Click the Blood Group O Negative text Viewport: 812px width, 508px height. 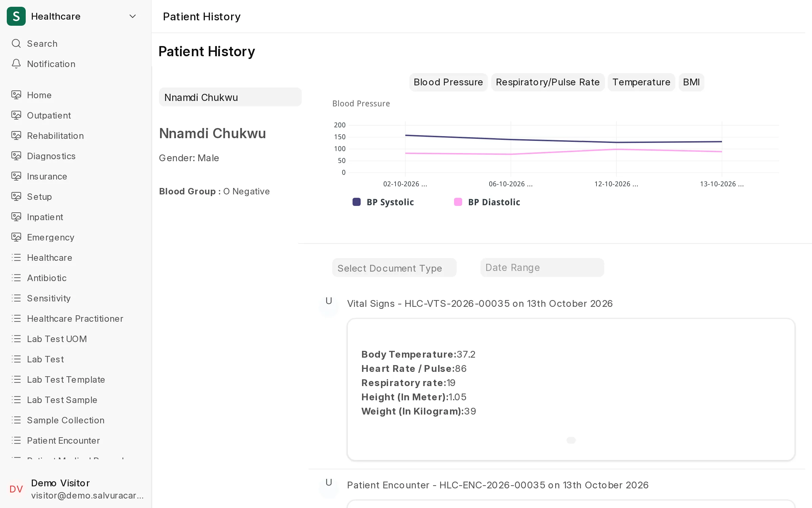coord(214,192)
